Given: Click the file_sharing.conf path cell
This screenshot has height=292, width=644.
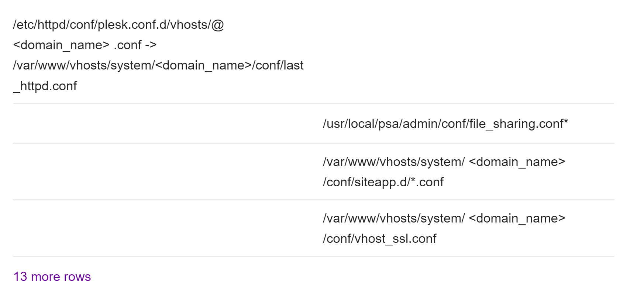Looking at the screenshot, I should (x=445, y=124).
